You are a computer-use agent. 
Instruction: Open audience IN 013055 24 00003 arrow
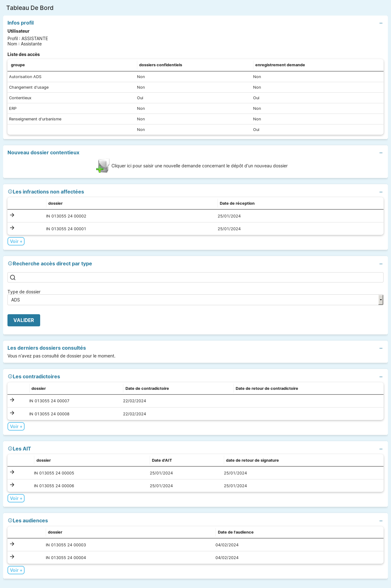tap(12, 544)
